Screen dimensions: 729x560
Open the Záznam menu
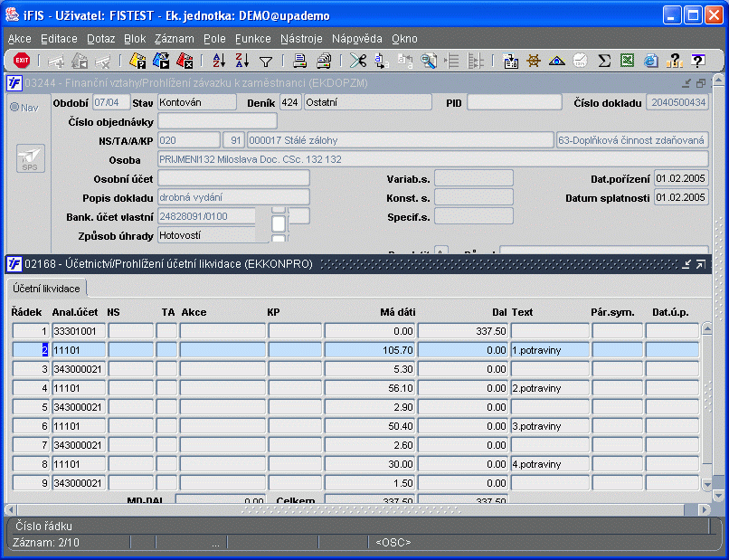[174, 39]
